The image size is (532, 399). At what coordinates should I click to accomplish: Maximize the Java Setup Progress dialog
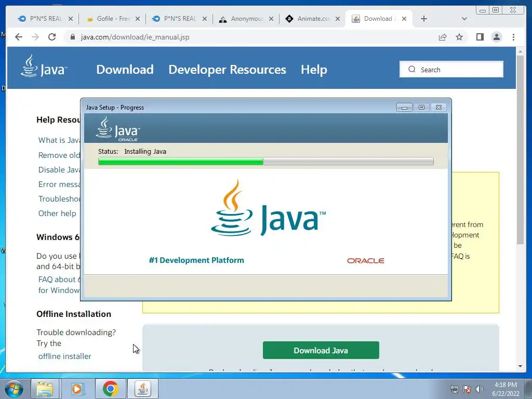coord(421,107)
